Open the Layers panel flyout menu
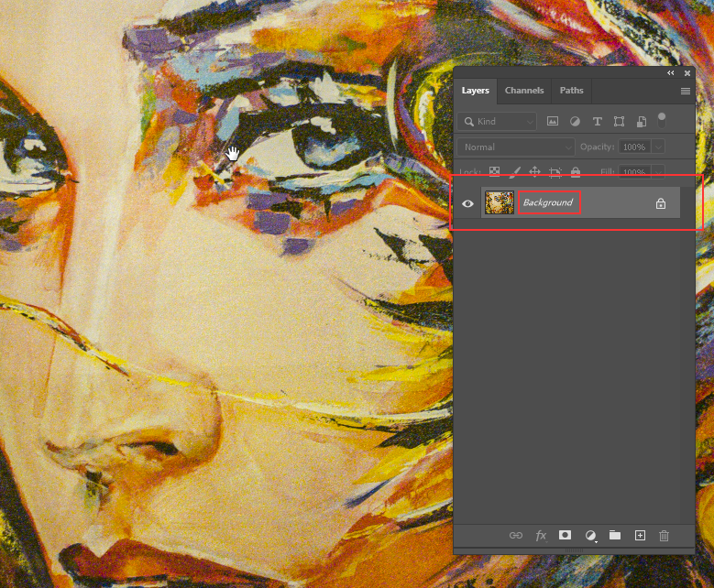The height and width of the screenshot is (588, 714). pyautogui.click(x=685, y=91)
